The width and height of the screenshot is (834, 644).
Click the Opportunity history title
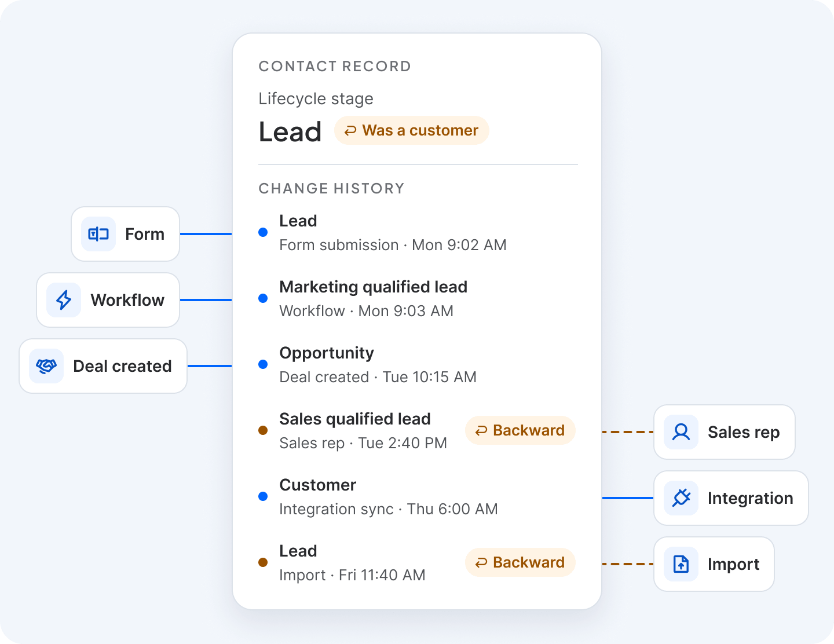pyautogui.click(x=327, y=353)
